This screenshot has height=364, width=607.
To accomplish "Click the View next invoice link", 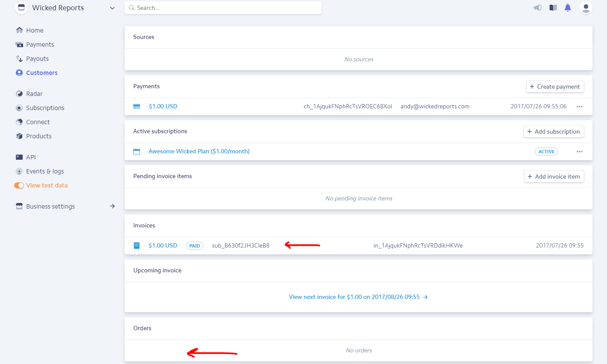I will tap(358, 297).
